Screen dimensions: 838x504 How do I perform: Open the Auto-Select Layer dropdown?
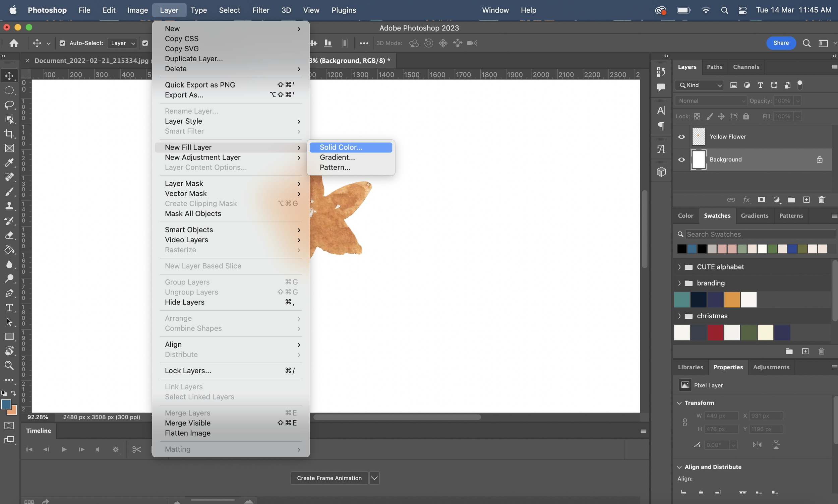123,43
